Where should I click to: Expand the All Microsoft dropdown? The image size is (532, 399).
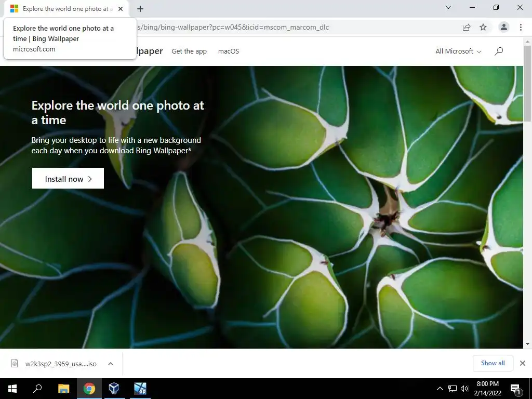tap(458, 51)
